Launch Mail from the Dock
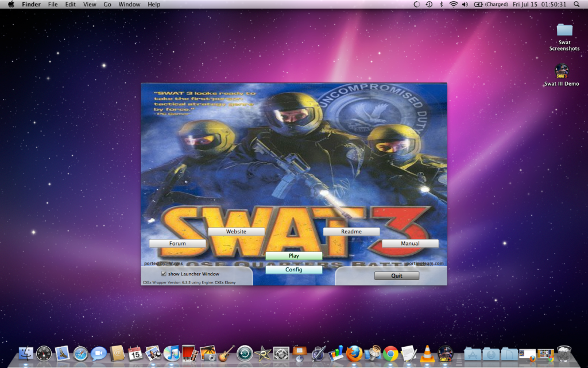The height and width of the screenshot is (368, 588). tap(62, 354)
